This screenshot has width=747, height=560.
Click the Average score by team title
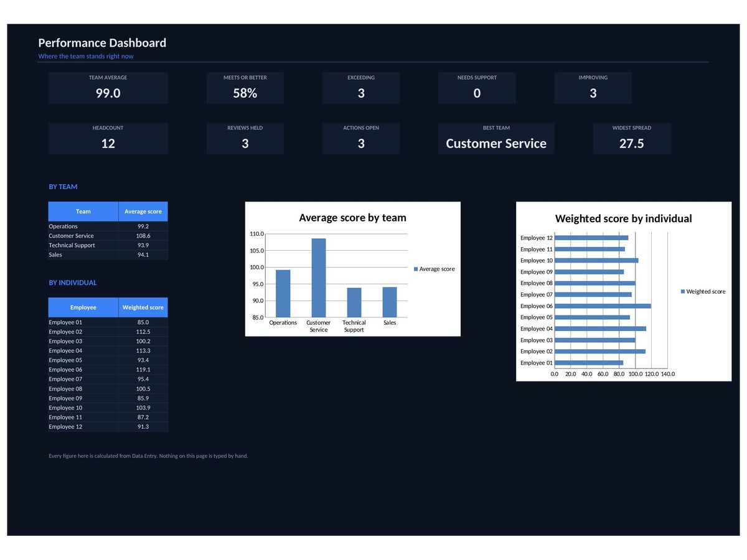pos(352,218)
